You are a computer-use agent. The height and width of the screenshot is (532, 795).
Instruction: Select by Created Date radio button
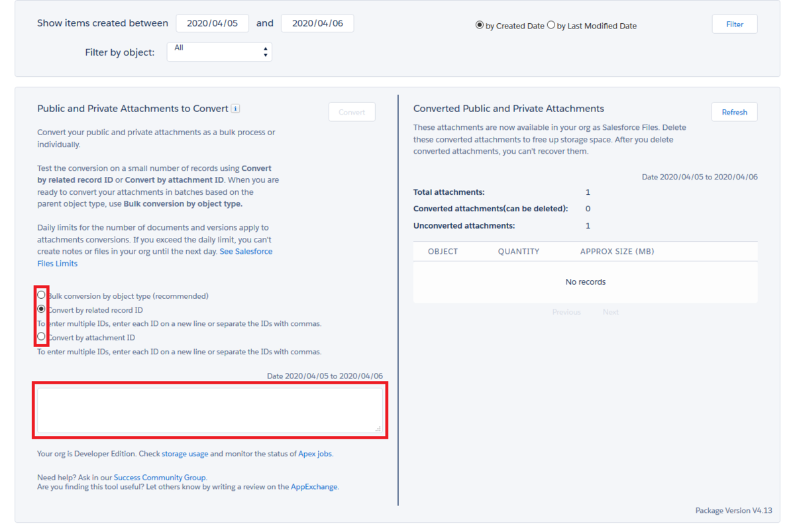(480, 25)
